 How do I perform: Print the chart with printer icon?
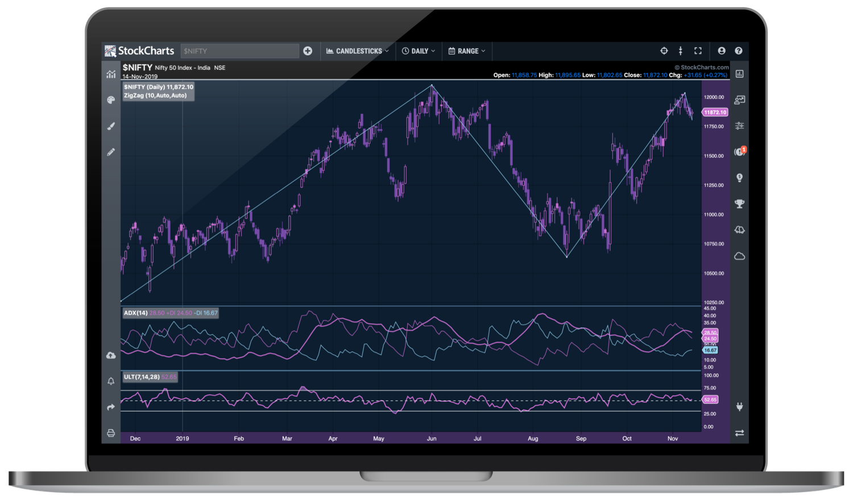pyautogui.click(x=111, y=433)
